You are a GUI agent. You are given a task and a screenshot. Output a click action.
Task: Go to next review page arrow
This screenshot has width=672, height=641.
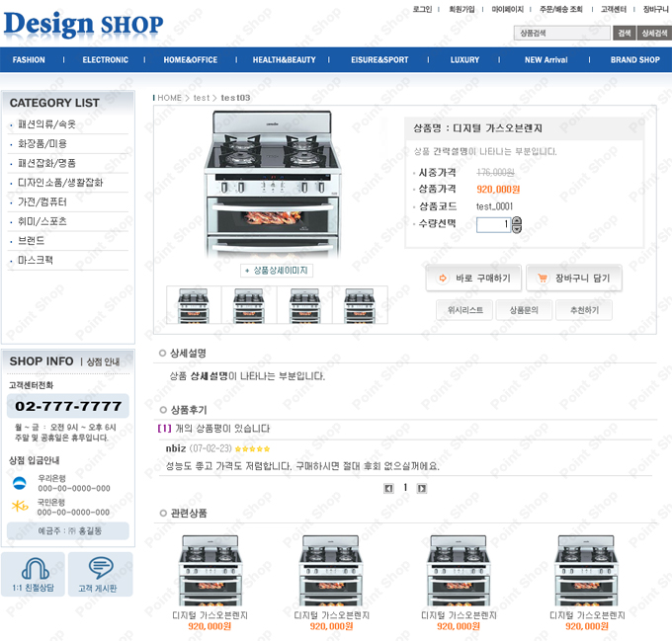point(422,488)
